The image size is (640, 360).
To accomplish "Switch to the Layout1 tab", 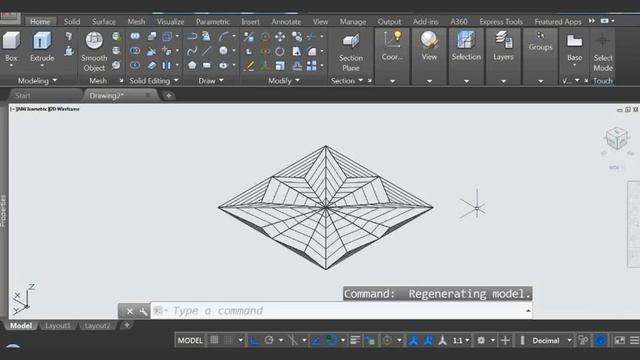I will pyautogui.click(x=58, y=325).
